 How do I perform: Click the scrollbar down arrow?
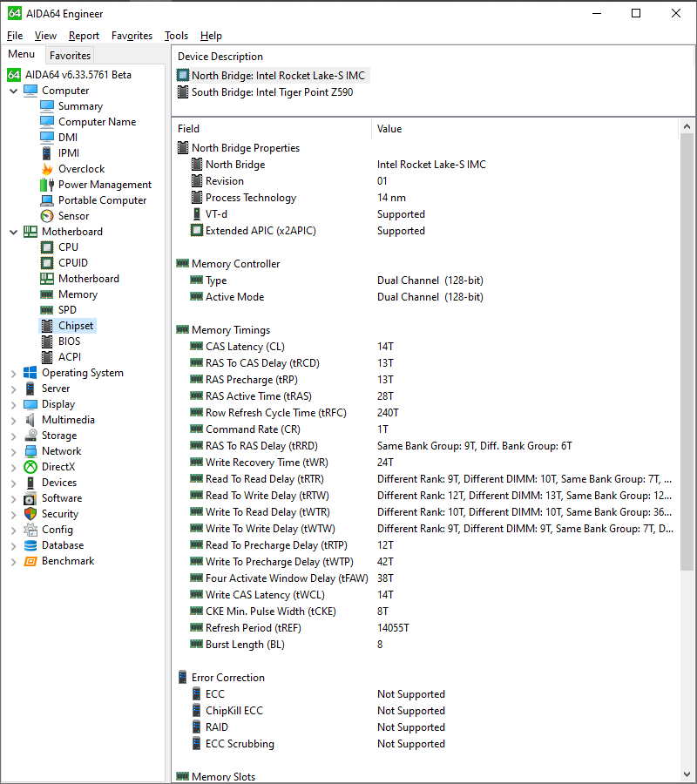(x=687, y=775)
